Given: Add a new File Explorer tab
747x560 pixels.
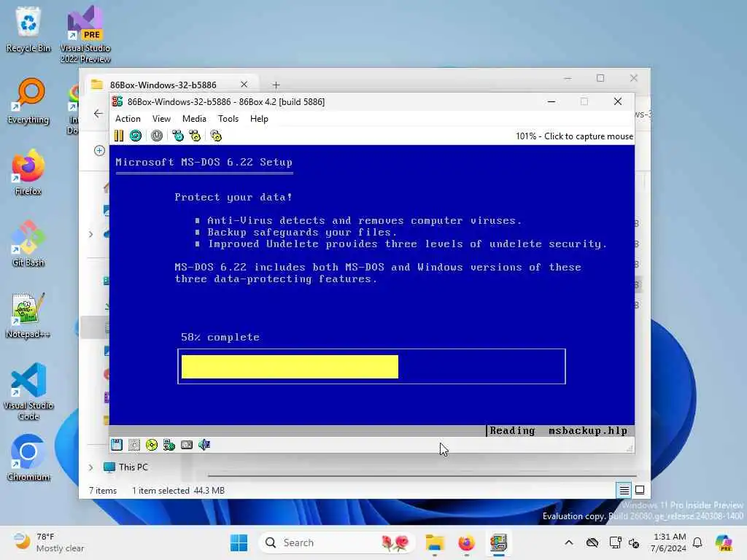Looking at the screenshot, I should [276, 85].
